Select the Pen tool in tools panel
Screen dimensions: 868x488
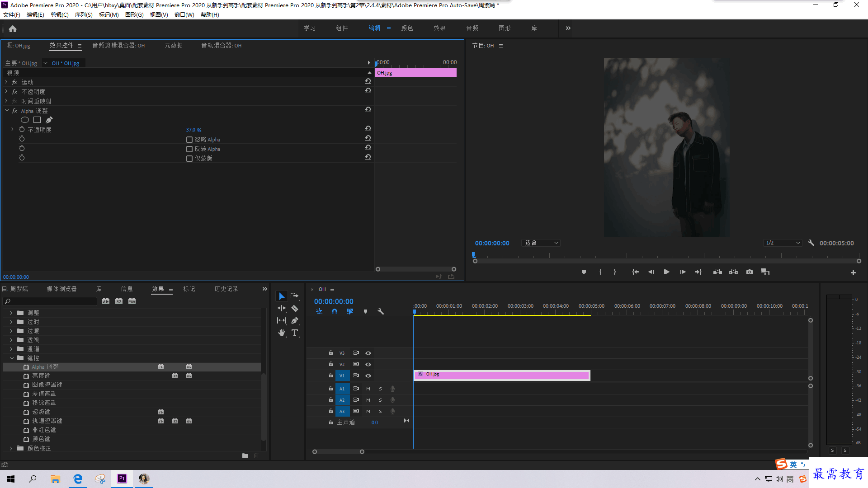(295, 320)
